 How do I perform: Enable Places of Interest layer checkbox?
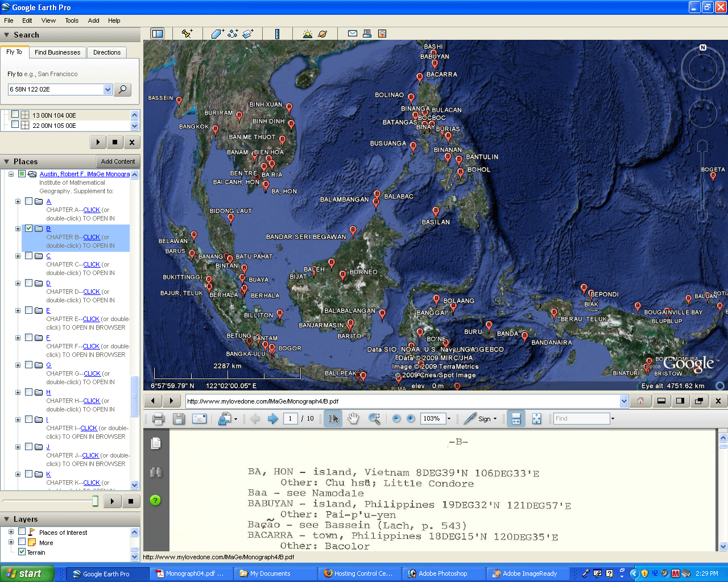pos(22,532)
